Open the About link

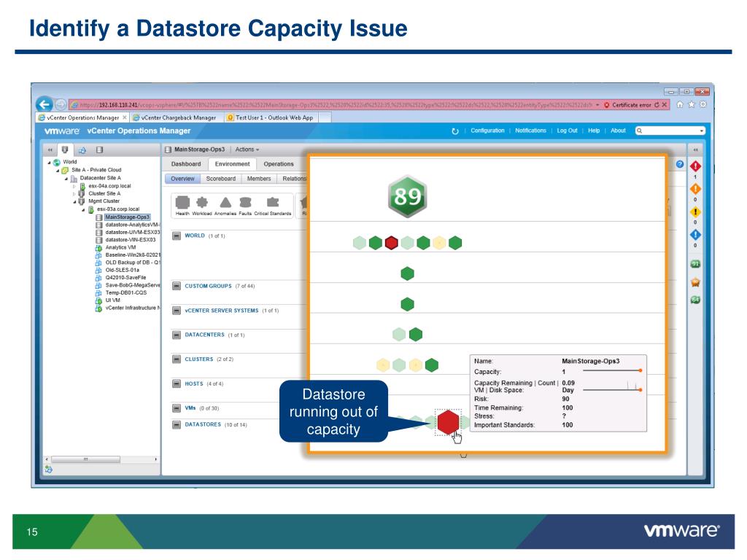pos(618,131)
